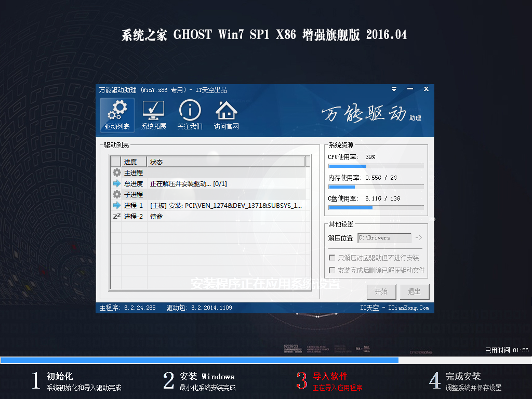Select the 主进程 row label

[134, 173]
